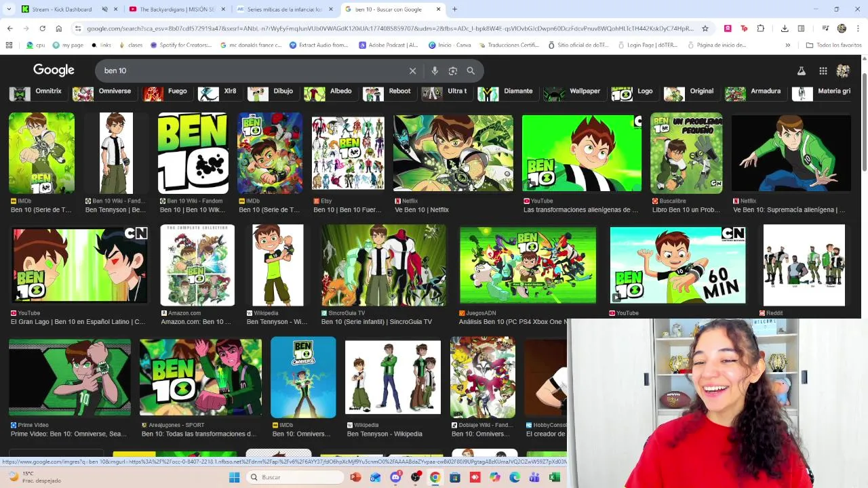Open the Inicio - Canva bookmark

click(450, 45)
